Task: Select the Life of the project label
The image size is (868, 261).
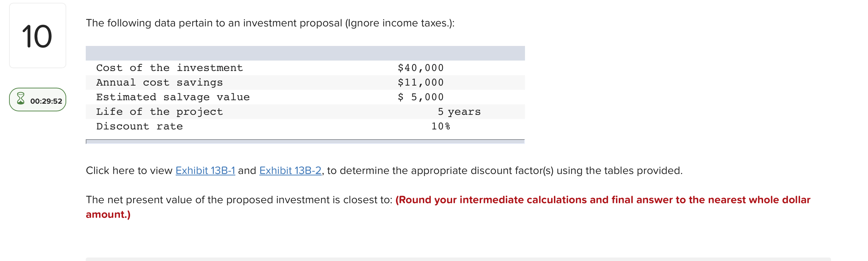Action: 160,111
